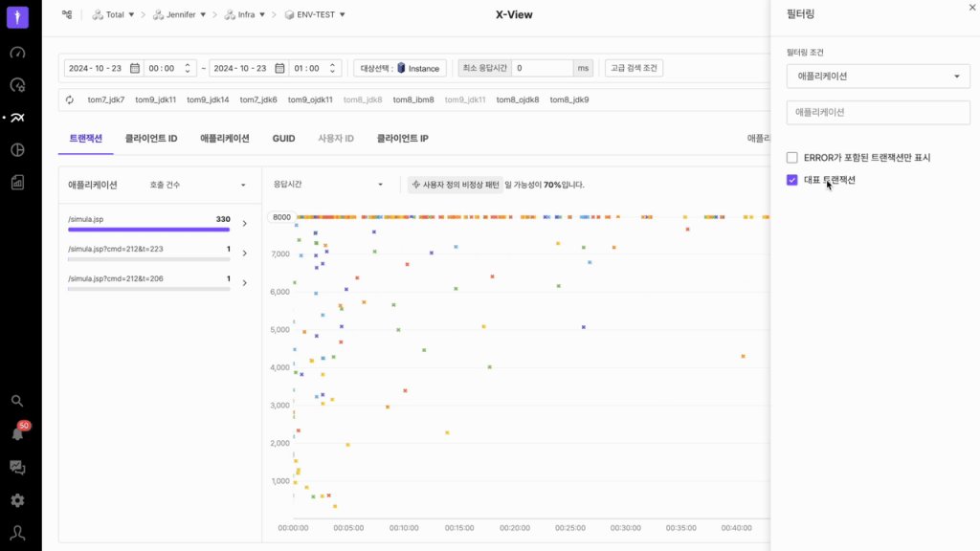Image resolution: width=980 pixels, height=551 pixels.
Task: Open the report chart icon in sidebar
Action: 17,182
